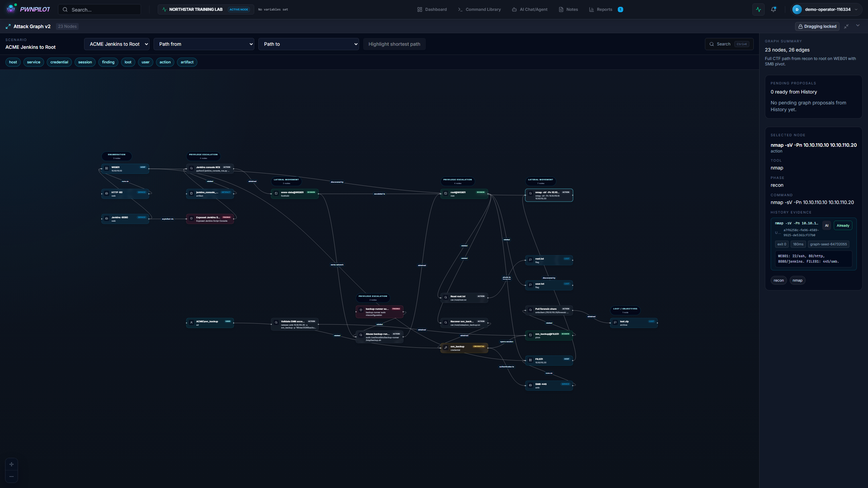Screen dimensions: 868x488
Task: Click the PwnPilot logo icon
Action: [11, 9]
